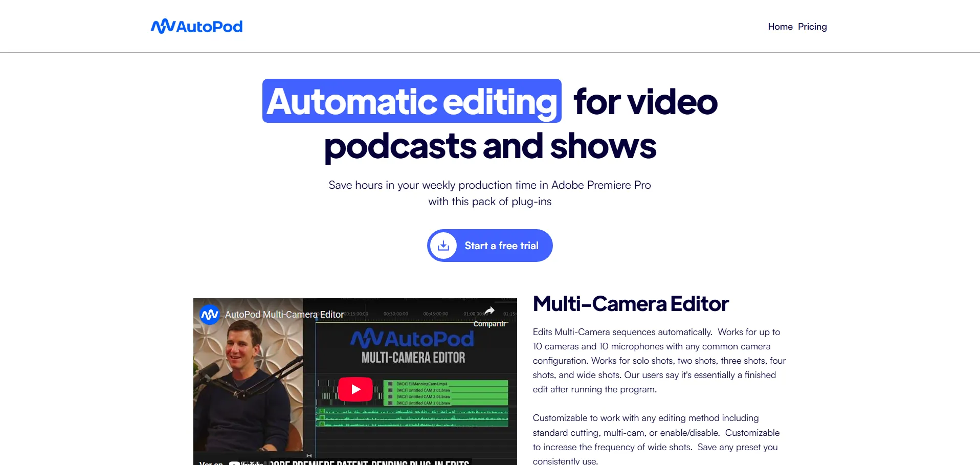Click the Multi-Camera Editor section heading
Screen dimensions: 980x465
tap(630, 304)
